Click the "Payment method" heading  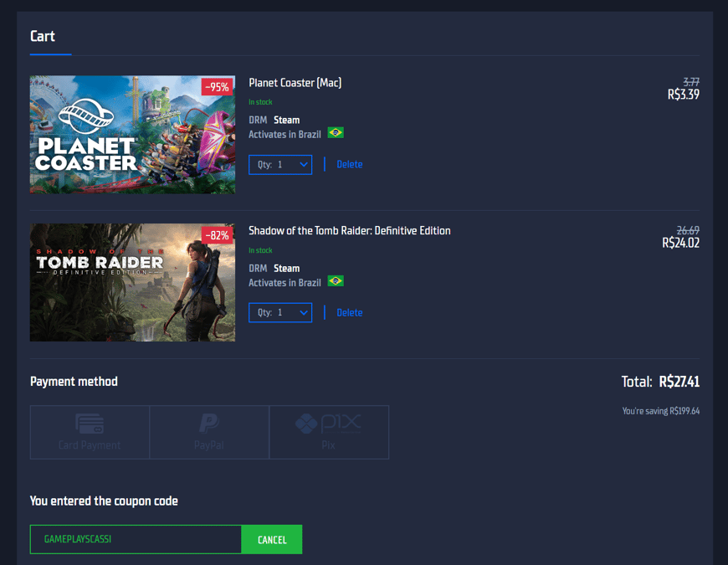74,382
